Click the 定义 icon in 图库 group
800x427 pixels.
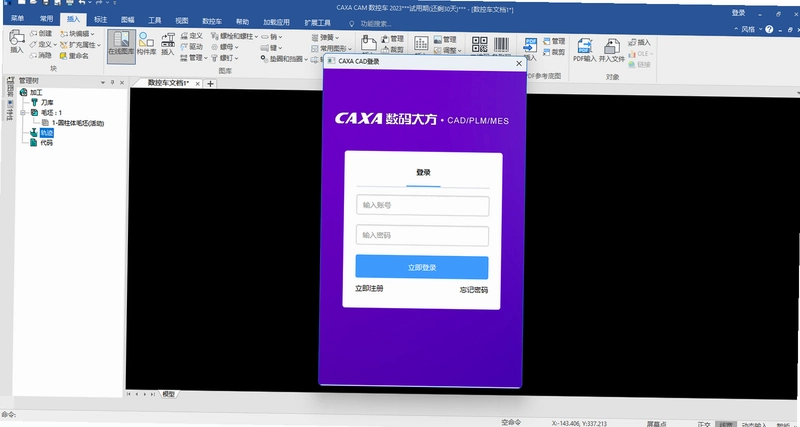tap(184, 36)
